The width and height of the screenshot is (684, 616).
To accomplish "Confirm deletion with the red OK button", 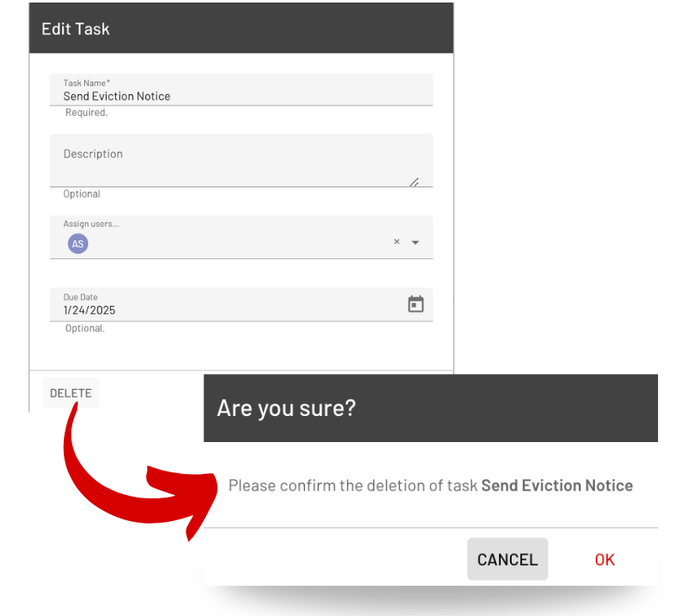I will [x=605, y=560].
